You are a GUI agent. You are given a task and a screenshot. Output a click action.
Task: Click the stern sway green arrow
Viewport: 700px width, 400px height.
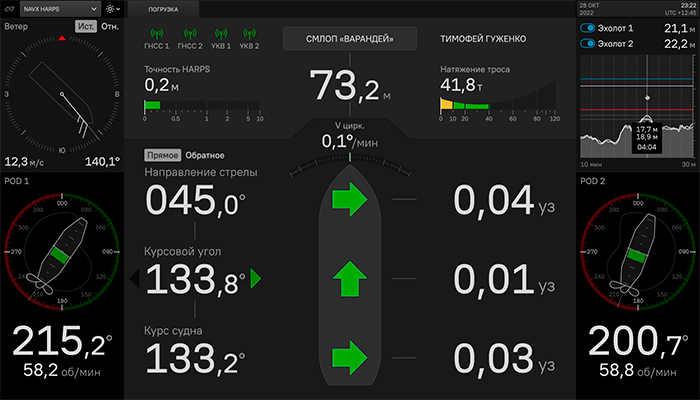pos(351,356)
